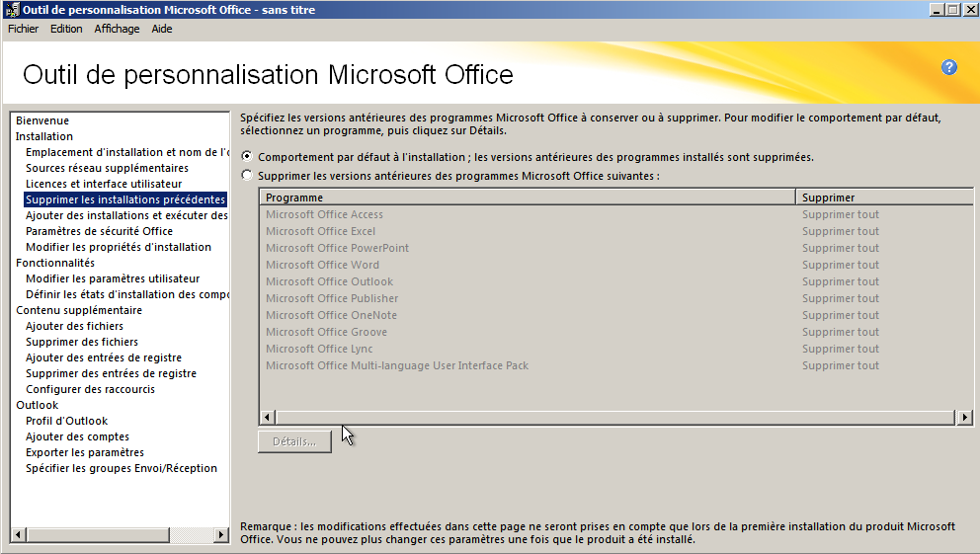Click left arrow of program list scrollbar

(268, 417)
